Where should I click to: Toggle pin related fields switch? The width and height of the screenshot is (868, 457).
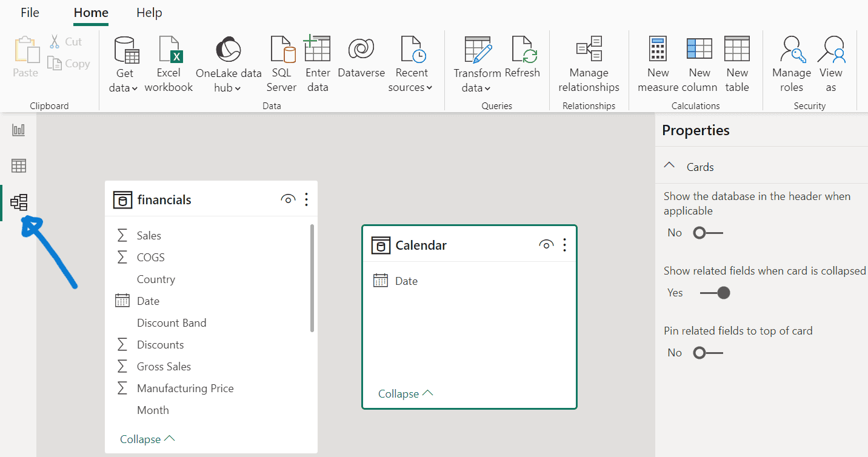[707, 353]
